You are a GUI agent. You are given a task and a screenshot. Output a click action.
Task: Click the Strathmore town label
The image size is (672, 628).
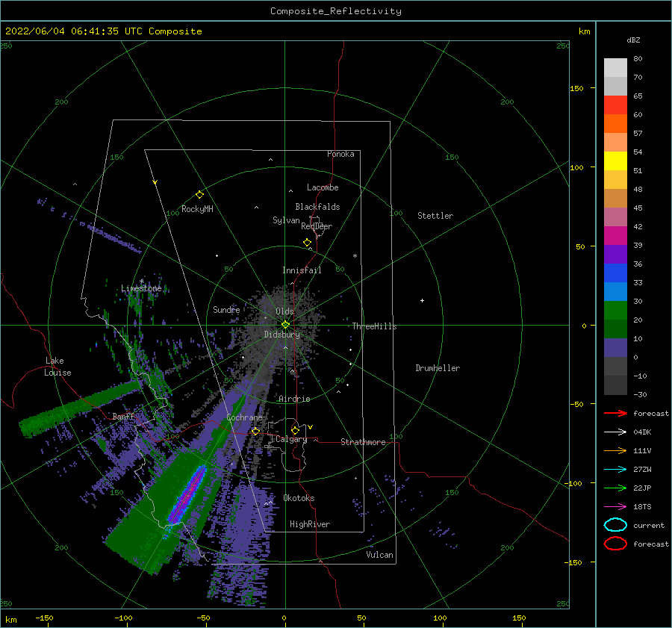363,442
